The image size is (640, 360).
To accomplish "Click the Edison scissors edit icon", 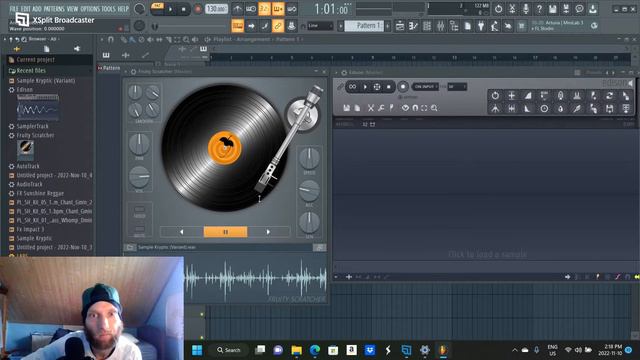I will (371, 108).
